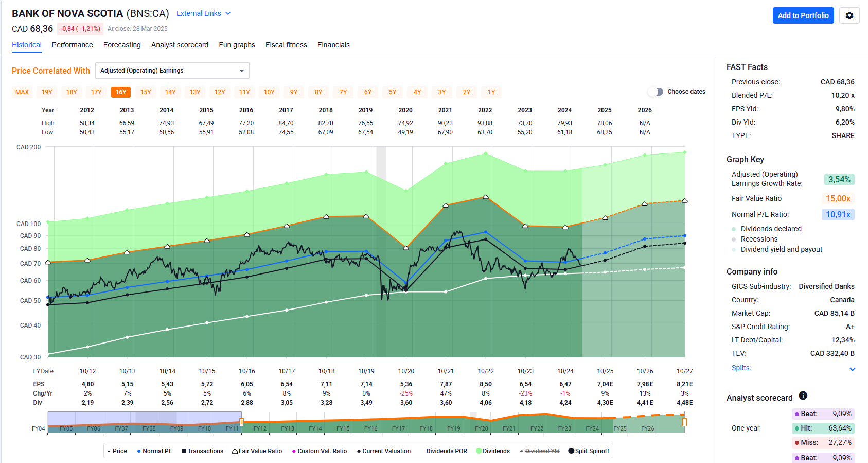
Task: Click the Analyst scorecard info icon
Action: [x=803, y=396]
